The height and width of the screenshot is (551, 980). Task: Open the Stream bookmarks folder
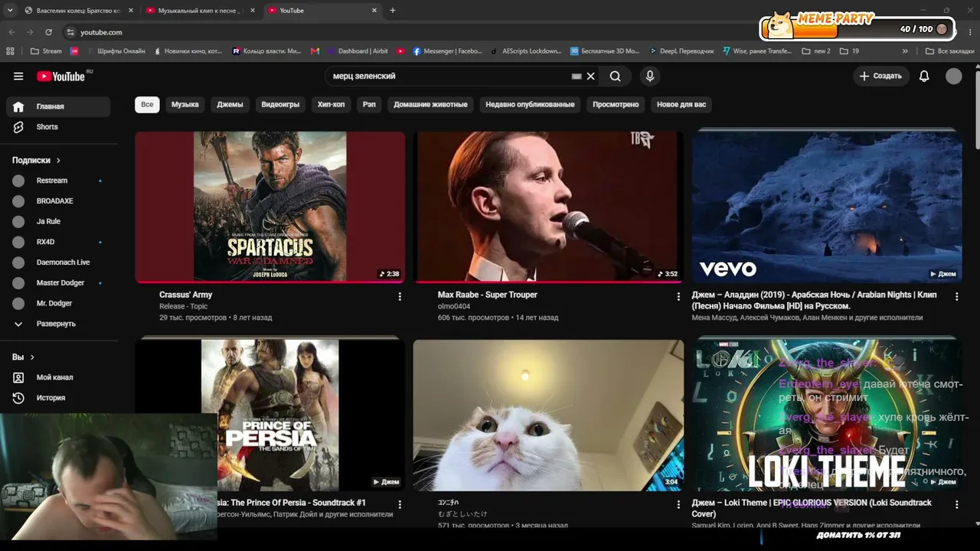coord(46,51)
